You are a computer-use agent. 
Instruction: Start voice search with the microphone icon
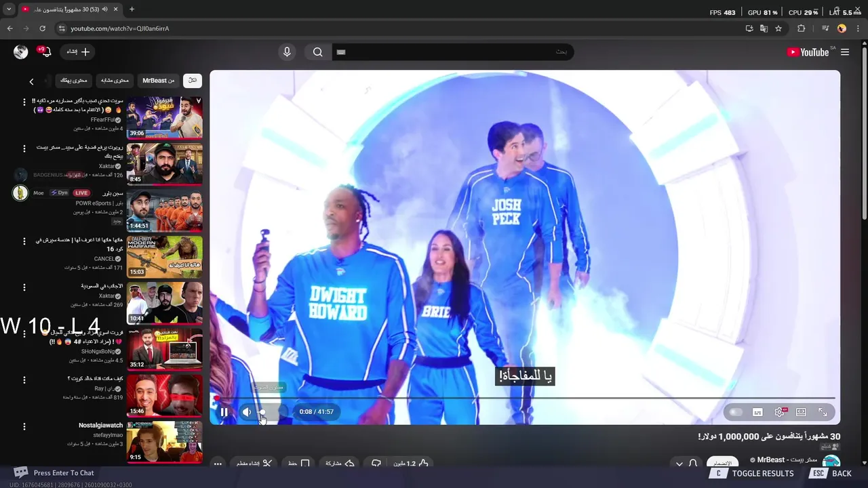point(287,52)
